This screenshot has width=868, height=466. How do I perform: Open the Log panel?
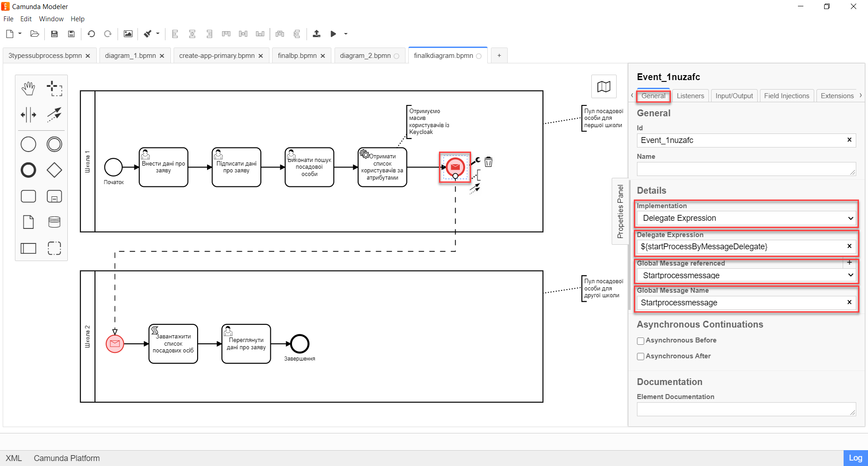[x=855, y=458]
